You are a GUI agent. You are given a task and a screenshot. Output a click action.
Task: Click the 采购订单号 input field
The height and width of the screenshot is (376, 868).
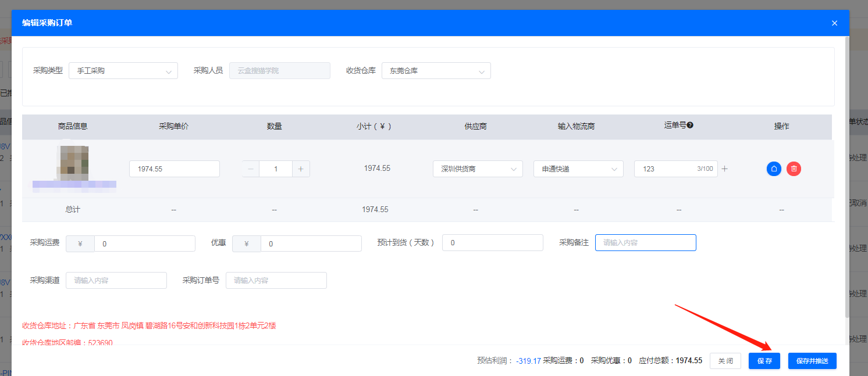pyautogui.click(x=276, y=280)
